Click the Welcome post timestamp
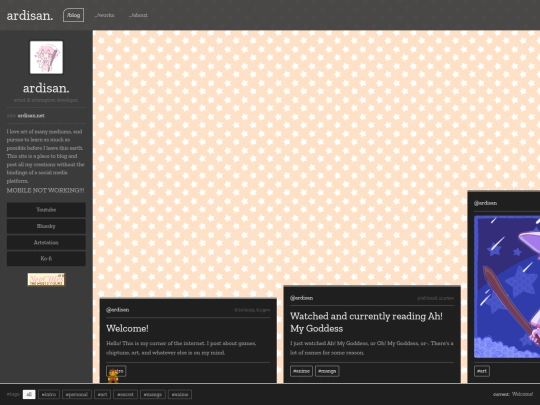Image resolution: width=540 pixels, height=405 pixels. (252, 310)
